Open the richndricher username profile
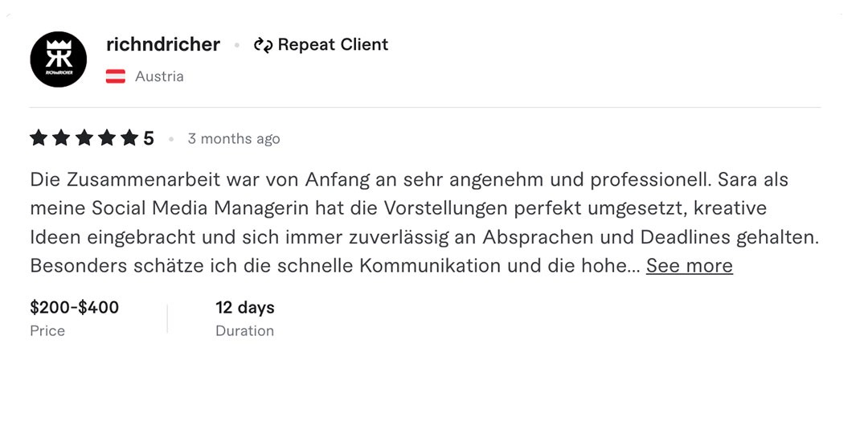The image size is (868, 434). pos(163,45)
